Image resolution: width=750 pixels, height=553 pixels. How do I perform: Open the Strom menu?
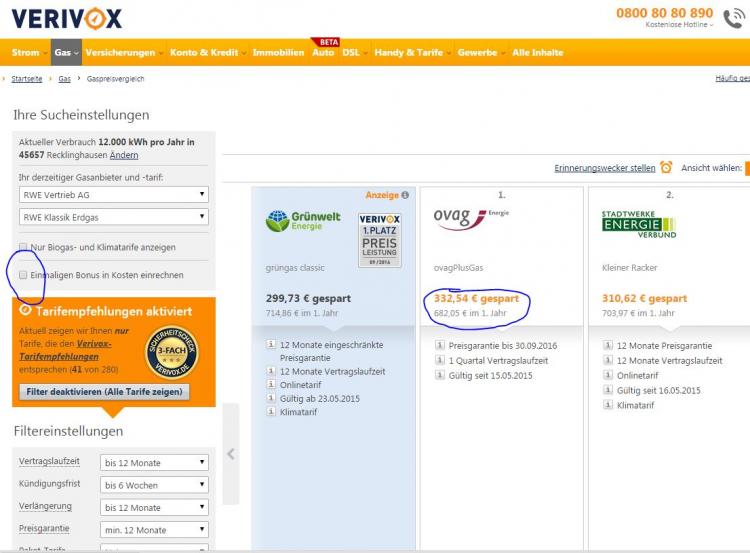click(x=29, y=52)
